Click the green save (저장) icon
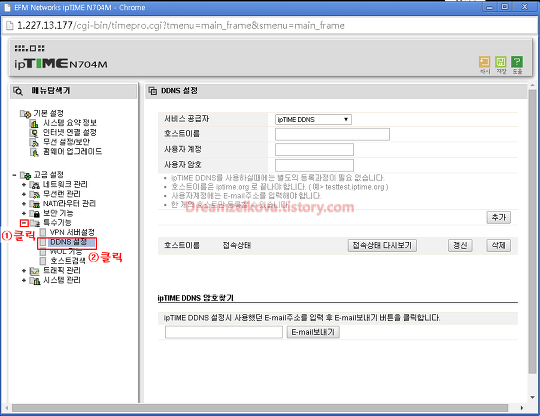This screenshot has height=416, width=540. pos(500,62)
